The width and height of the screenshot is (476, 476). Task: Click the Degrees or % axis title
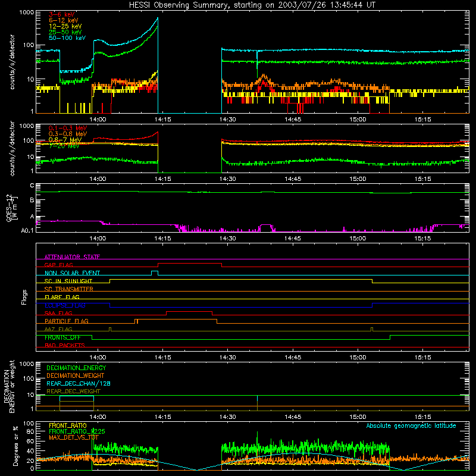click(x=15, y=446)
